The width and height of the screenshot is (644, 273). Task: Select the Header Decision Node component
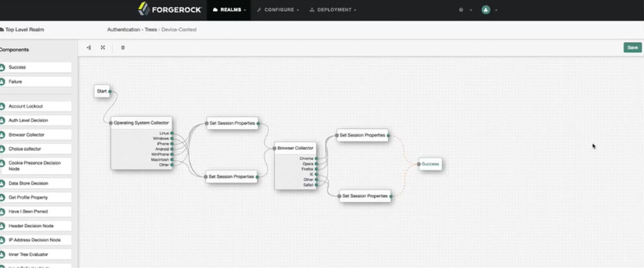click(35, 226)
